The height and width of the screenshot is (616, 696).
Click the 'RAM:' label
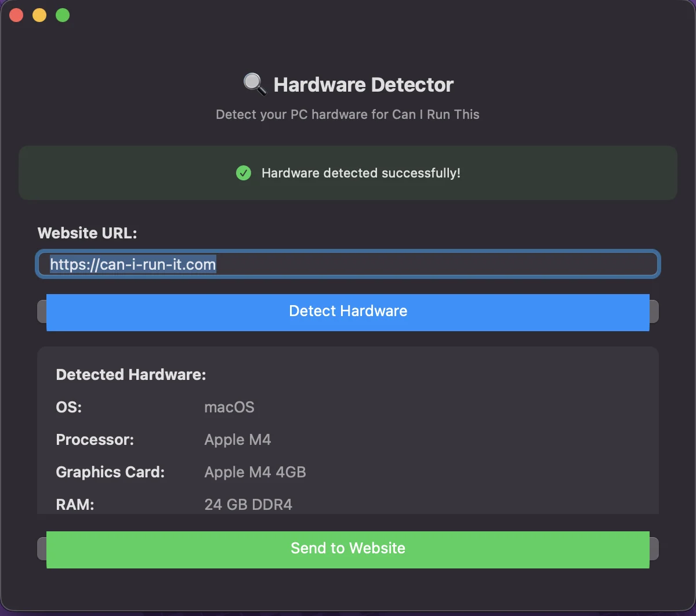pos(75,505)
